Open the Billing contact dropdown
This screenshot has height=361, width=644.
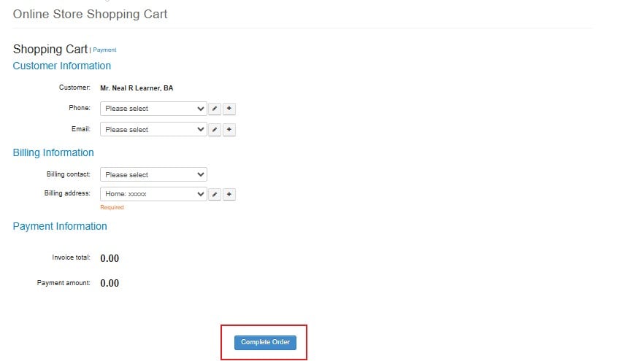point(153,175)
